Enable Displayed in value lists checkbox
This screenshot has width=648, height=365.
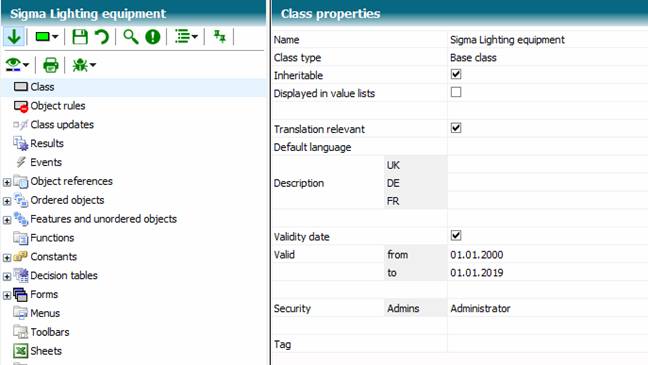point(456,92)
